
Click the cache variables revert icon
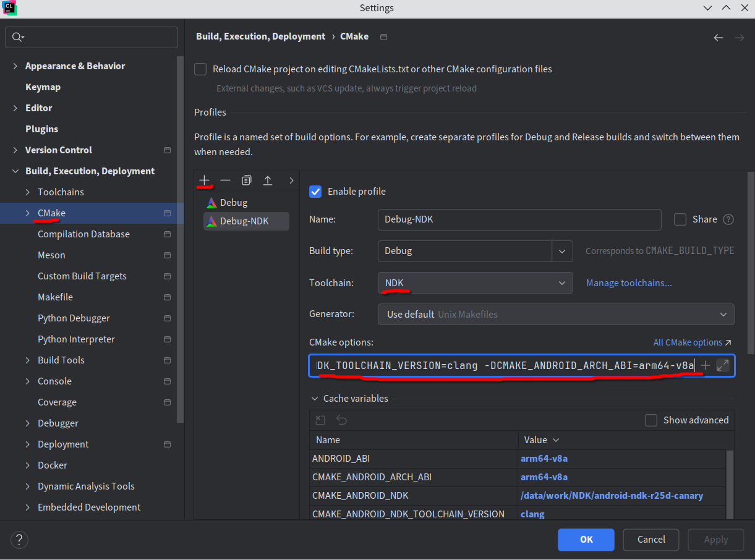[341, 420]
